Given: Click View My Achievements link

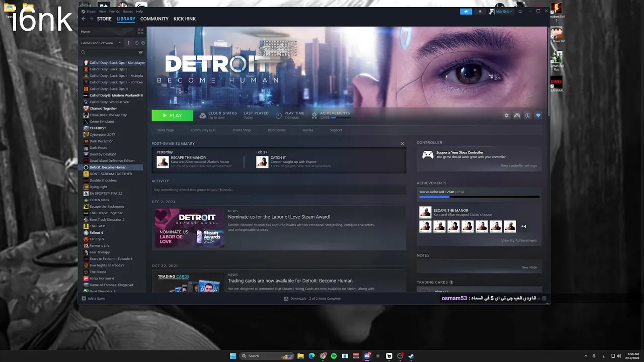Looking at the screenshot, I should [519, 240].
